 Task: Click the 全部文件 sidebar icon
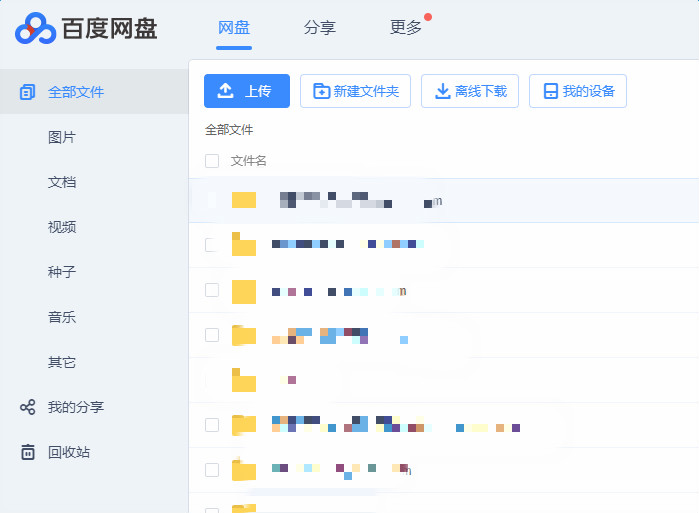pyautogui.click(x=28, y=92)
